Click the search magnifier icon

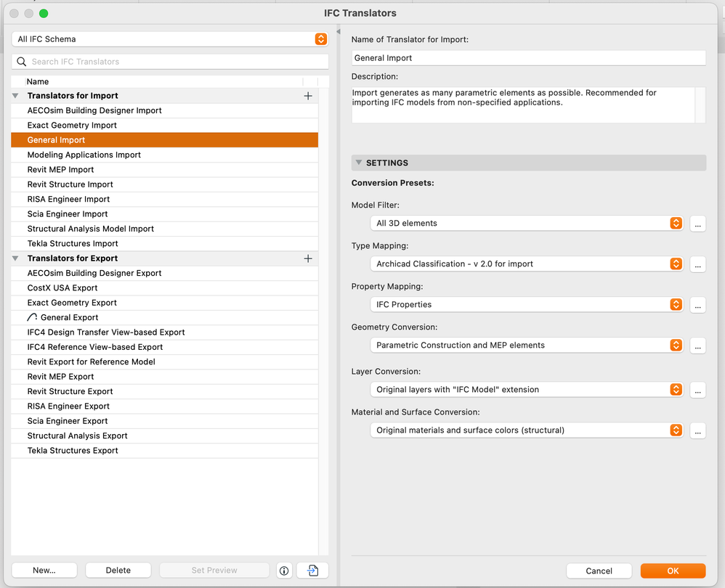21,62
